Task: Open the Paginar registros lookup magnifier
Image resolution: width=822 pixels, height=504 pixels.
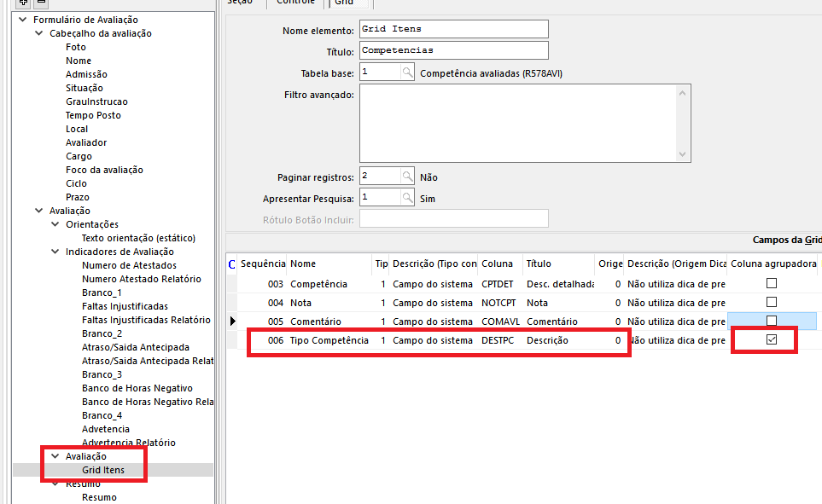Action: pyautogui.click(x=408, y=177)
